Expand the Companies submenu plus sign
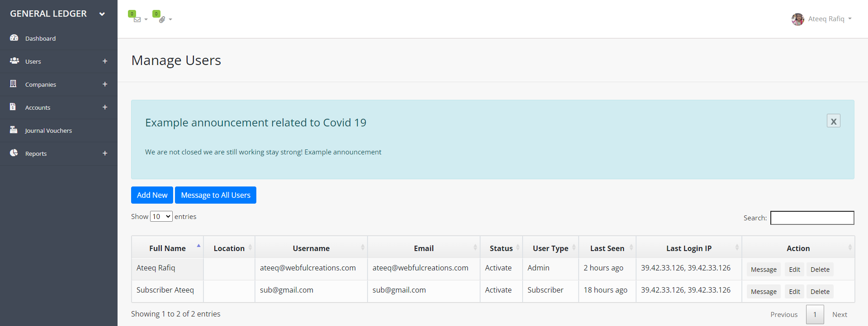The image size is (868, 326). click(105, 84)
